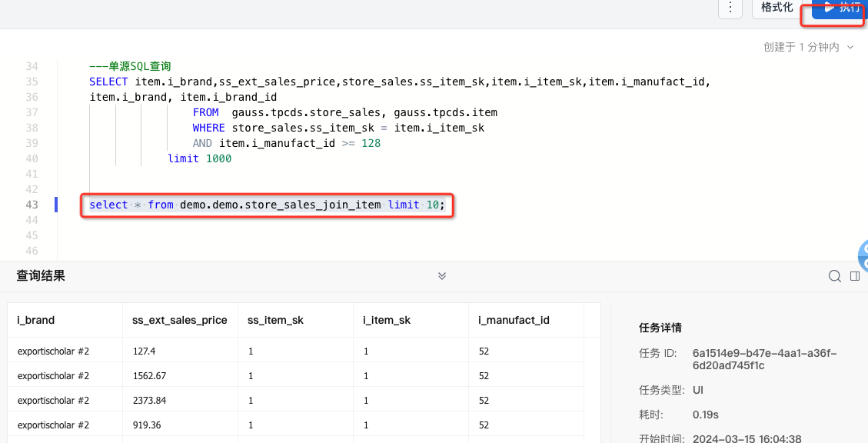Click the i_manufact_id column header
Screen dimensions: 868x443
(x=514, y=320)
